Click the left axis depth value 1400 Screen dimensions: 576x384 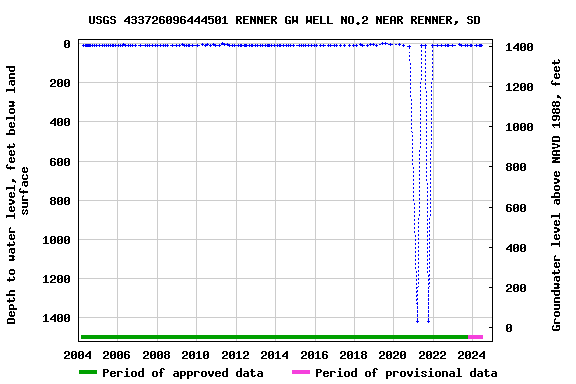click(x=56, y=318)
